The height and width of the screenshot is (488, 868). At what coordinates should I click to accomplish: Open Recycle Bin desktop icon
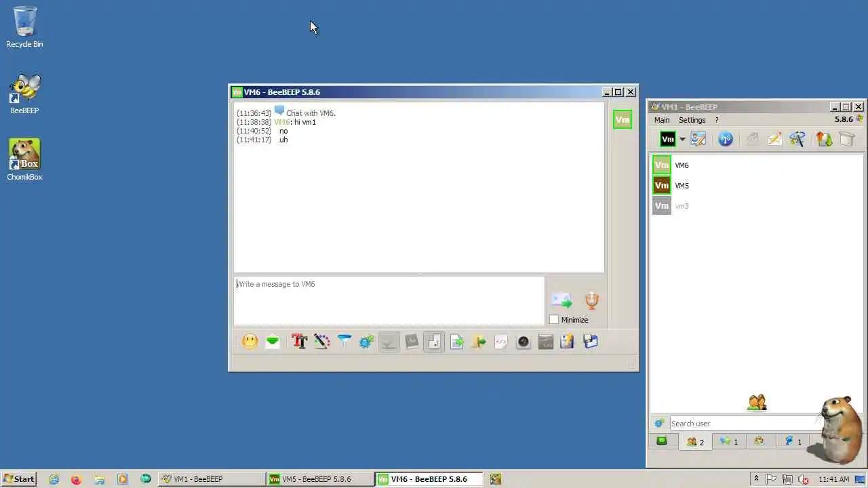click(x=24, y=27)
